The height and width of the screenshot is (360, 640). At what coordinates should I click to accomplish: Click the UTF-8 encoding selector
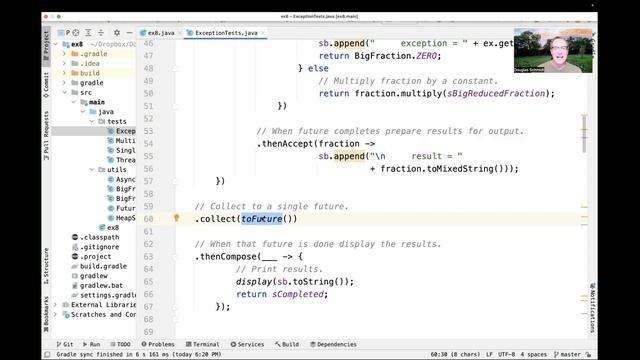(x=507, y=354)
